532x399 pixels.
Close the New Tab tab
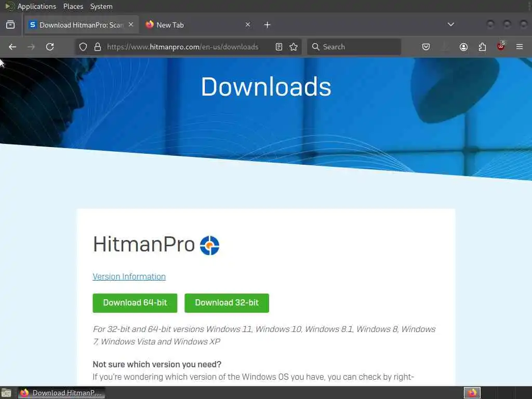248,24
